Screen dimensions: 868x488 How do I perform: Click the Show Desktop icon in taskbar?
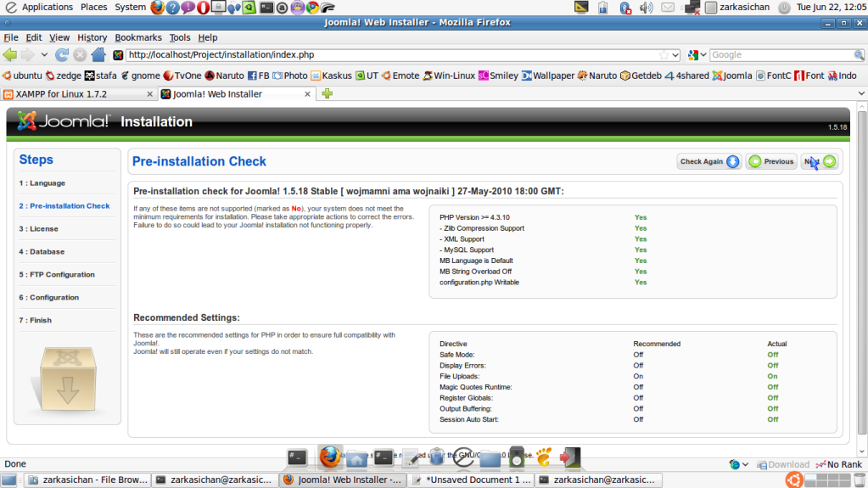(x=8, y=480)
